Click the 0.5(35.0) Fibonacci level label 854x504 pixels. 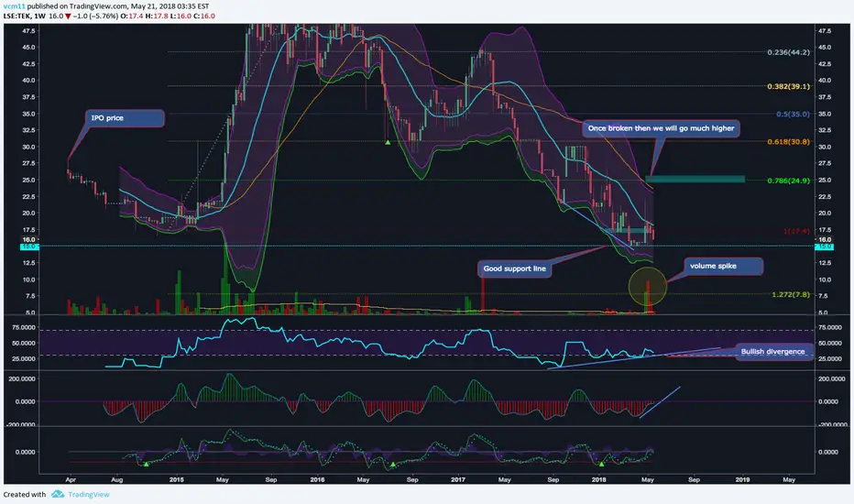tap(793, 115)
